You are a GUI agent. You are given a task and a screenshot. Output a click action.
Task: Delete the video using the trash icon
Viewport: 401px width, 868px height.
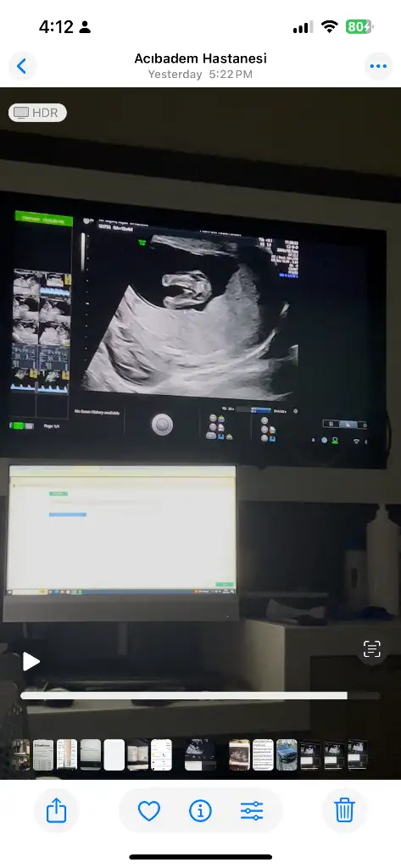pos(344,811)
